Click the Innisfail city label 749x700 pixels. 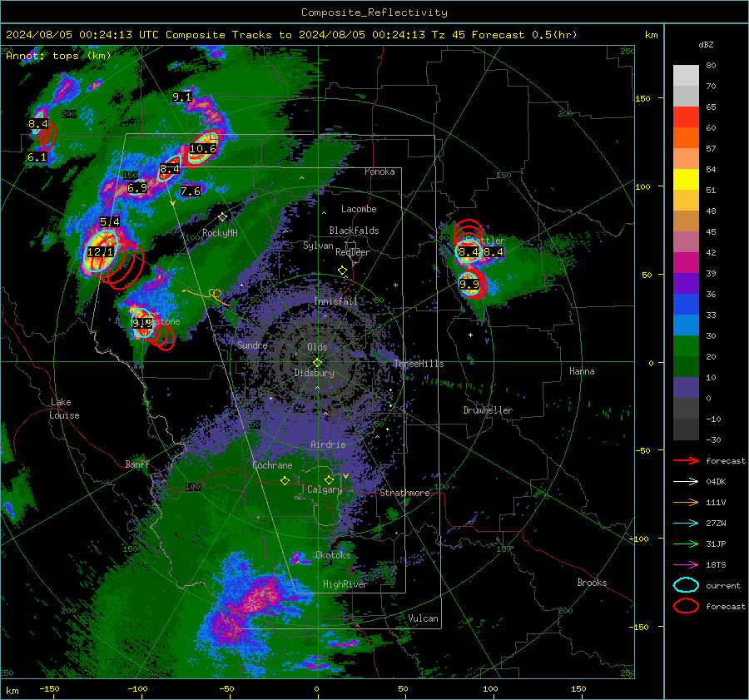pos(335,301)
